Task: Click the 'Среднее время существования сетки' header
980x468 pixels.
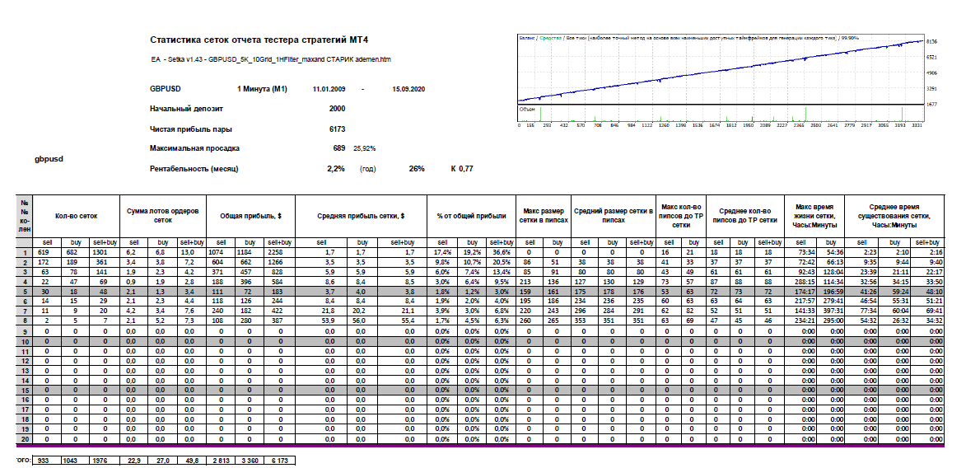Action: click(894, 216)
